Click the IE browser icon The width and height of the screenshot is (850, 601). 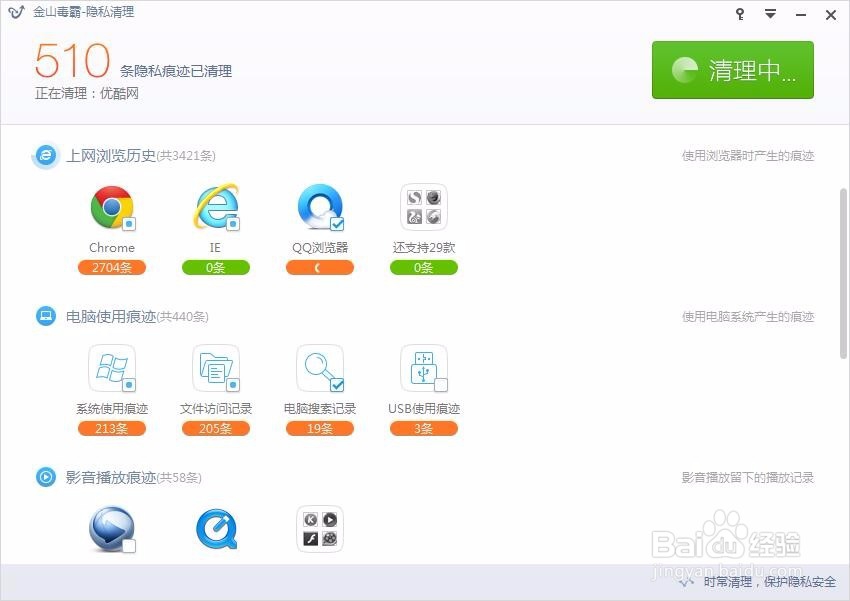pyautogui.click(x=216, y=207)
